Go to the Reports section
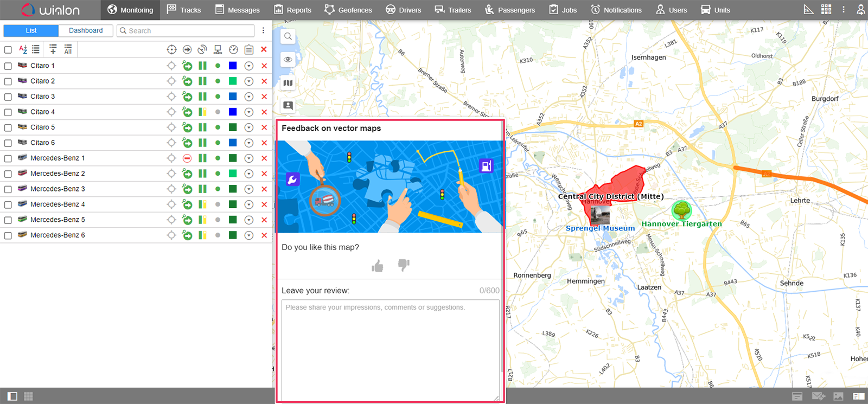The height and width of the screenshot is (404, 868). coord(293,10)
